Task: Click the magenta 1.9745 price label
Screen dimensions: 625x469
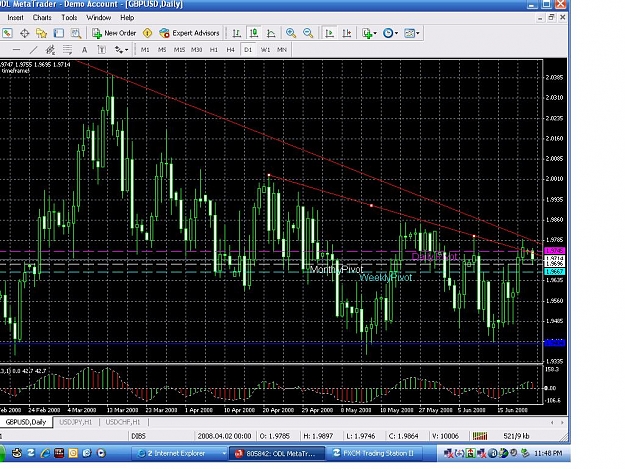Action: pyautogui.click(x=554, y=251)
